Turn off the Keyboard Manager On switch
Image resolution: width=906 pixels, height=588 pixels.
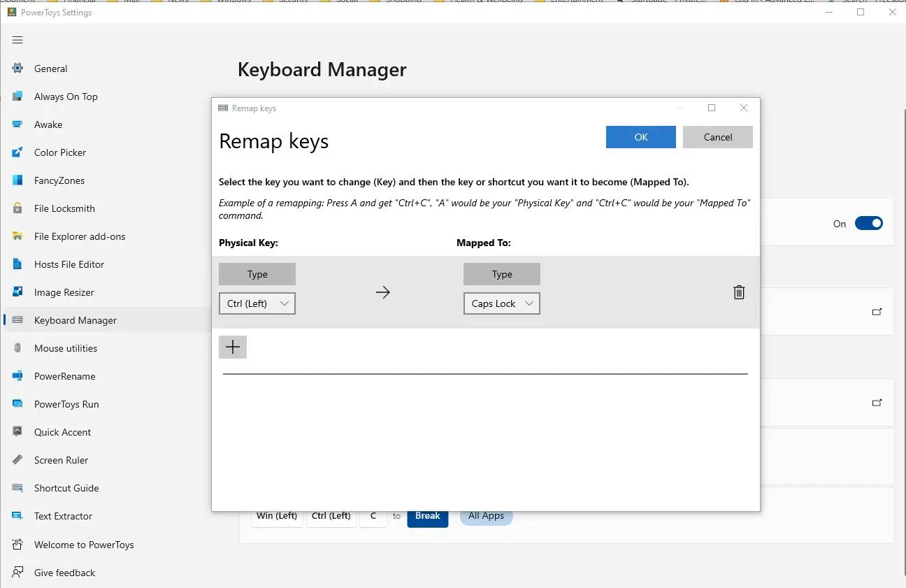point(869,224)
